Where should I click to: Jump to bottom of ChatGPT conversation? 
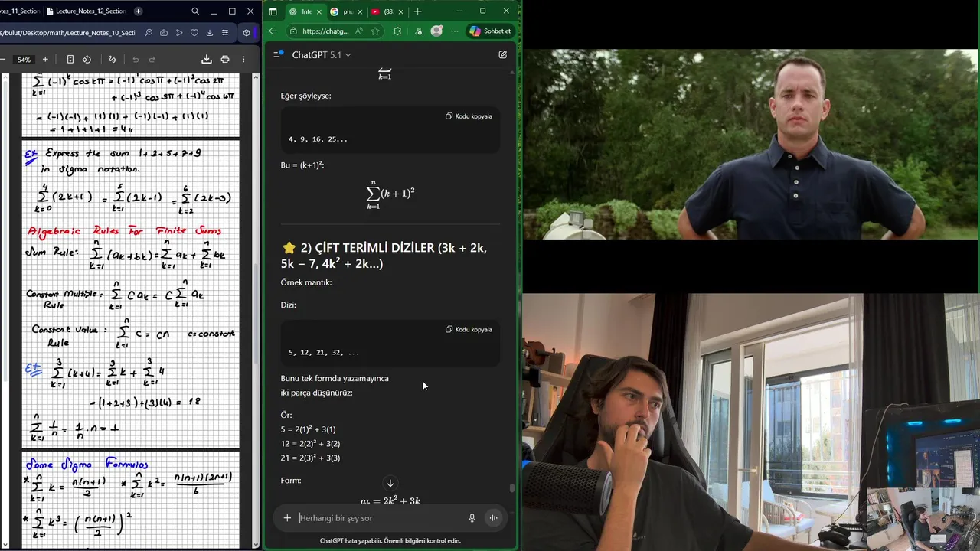click(x=390, y=483)
